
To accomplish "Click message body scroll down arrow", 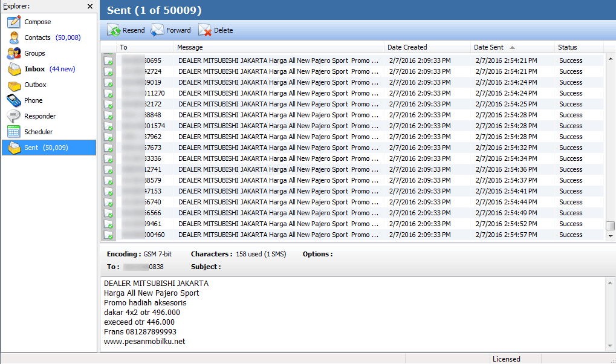I will pyautogui.click(x=610, y=346).
